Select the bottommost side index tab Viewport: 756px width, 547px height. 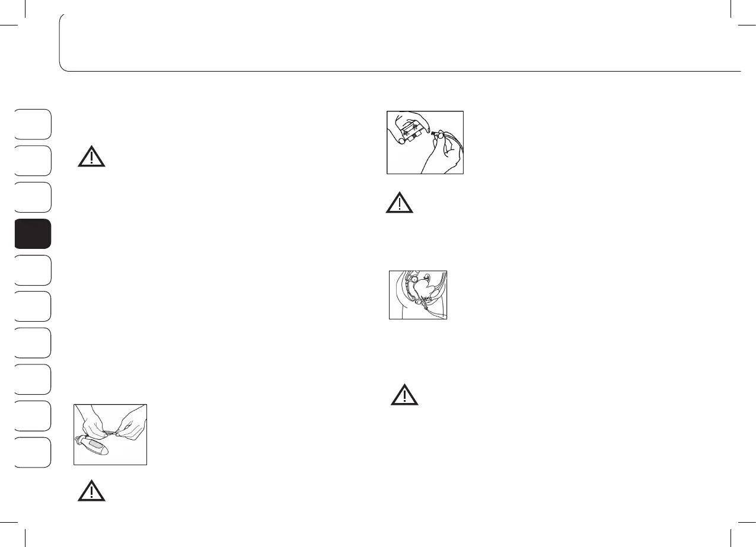(33, 453)
